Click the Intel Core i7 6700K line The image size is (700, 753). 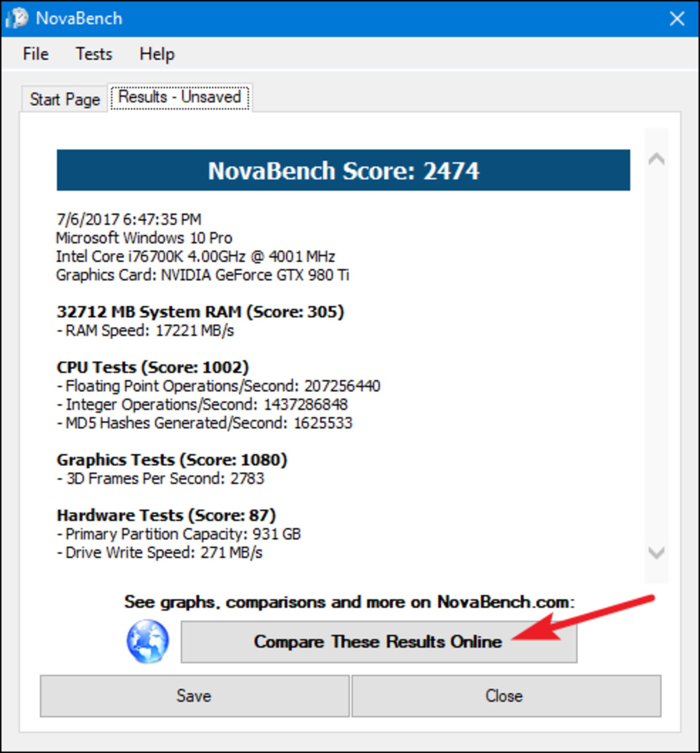coord(195,256)
